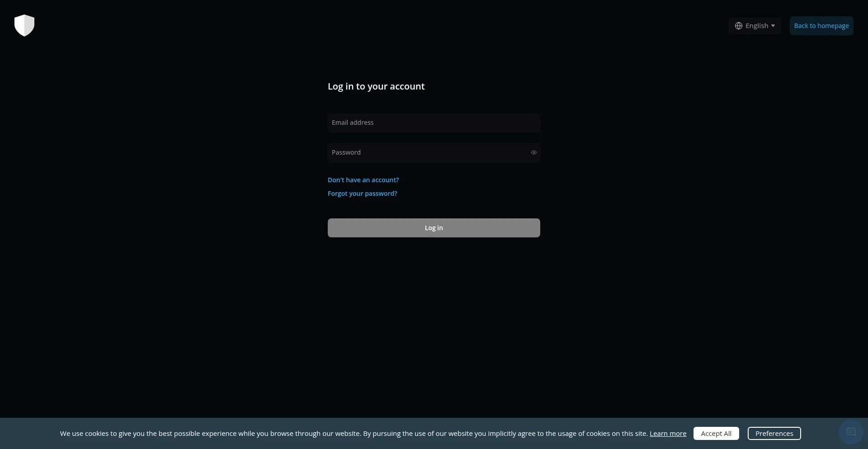Focus the Email address field
868x449 pixels.
click(x=434, y=123)
